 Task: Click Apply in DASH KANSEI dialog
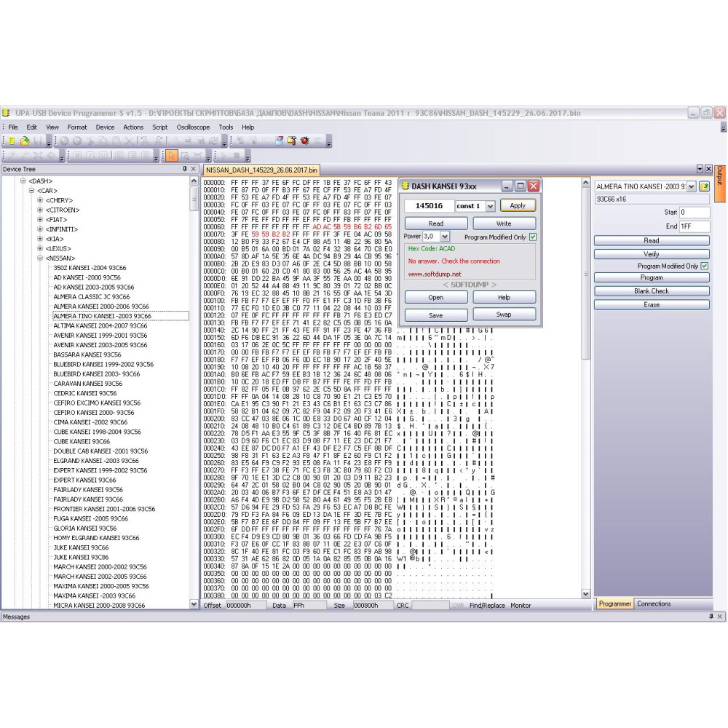point(518,205)
